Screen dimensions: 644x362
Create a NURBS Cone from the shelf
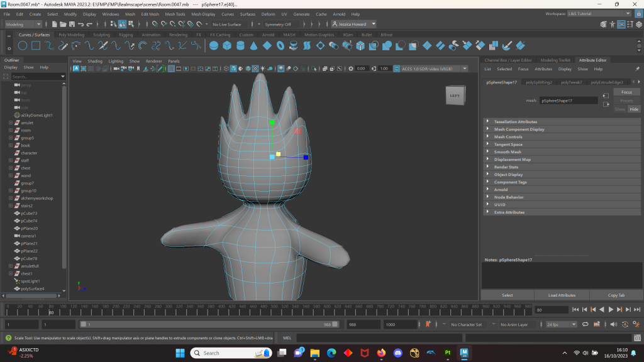pyautogui.click(x=254, y=45)
